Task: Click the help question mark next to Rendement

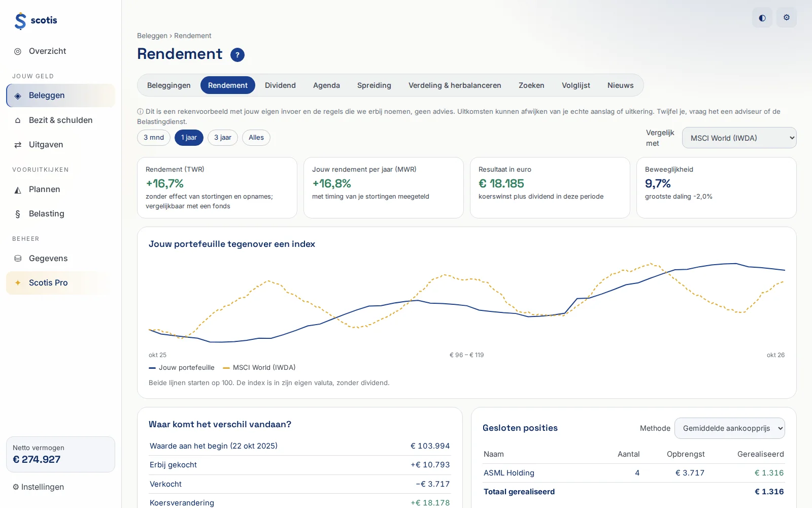Action: (238, 55)
